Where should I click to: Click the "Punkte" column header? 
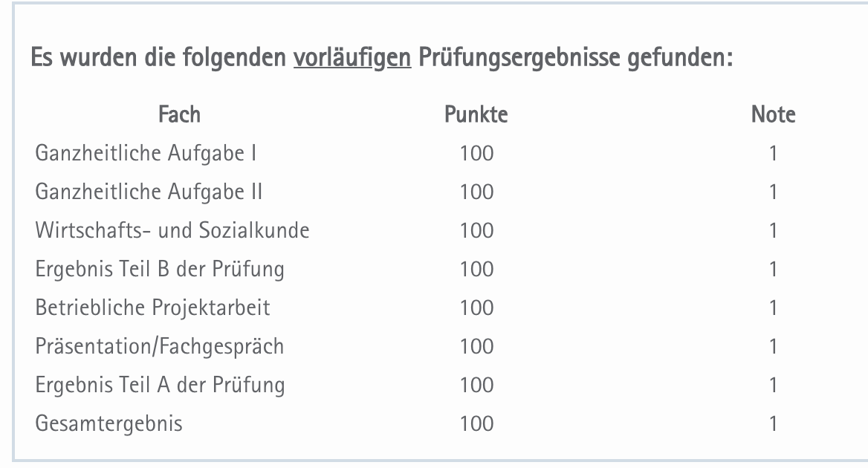[476, 115]
